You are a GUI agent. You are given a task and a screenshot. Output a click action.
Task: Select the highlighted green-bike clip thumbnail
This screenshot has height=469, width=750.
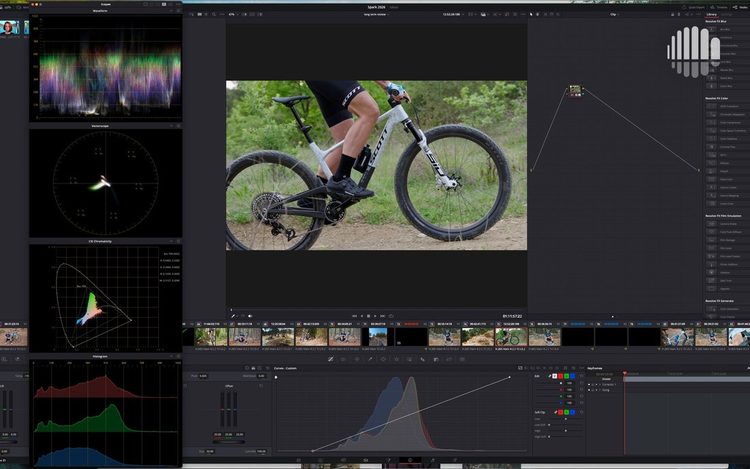tap(511, 337)
